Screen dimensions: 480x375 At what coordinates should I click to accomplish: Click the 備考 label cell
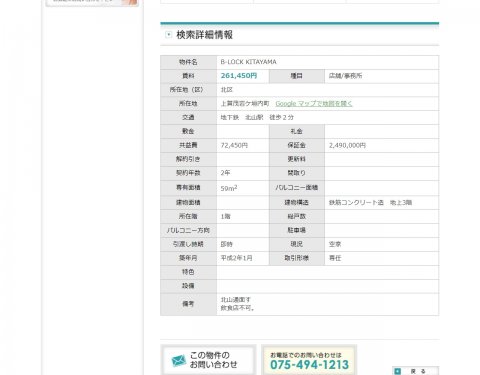[x=188, y=304]
